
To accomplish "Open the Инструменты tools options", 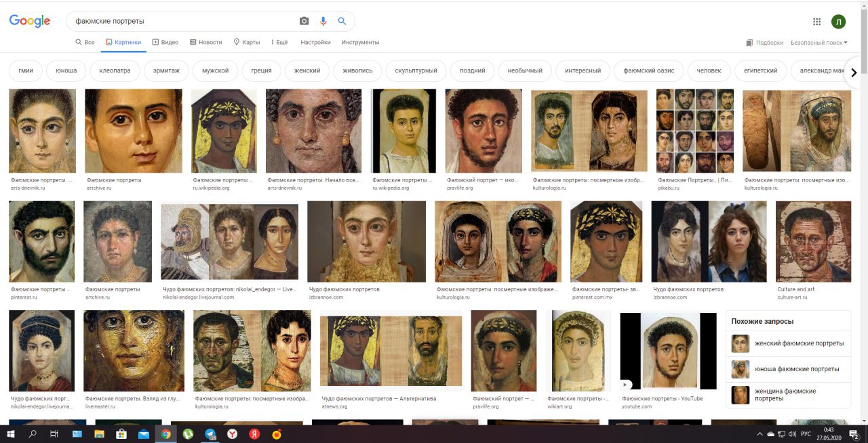I will coord(360,42).
